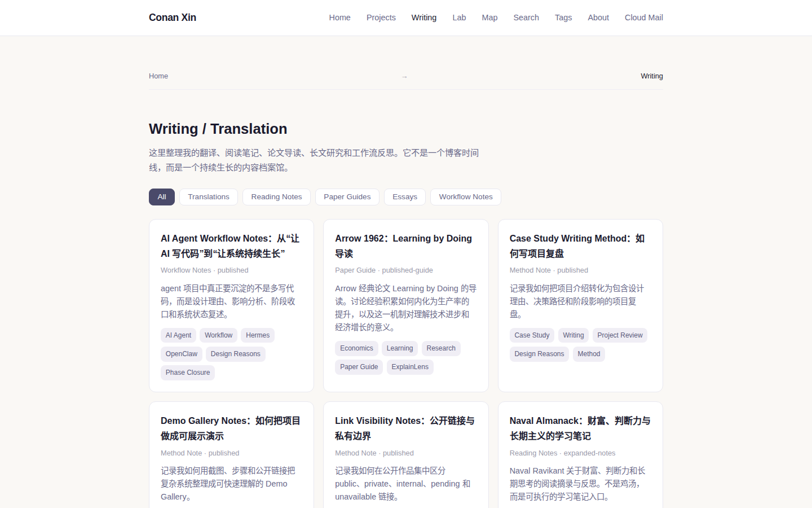Click the Workflow tag
The image size is (812, 508).
click(218, 335)
